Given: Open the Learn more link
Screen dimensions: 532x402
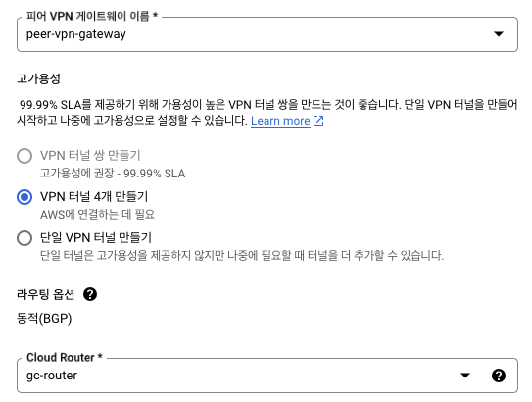Looking at the screenshot, I should pyautogui.click(x=280, y=121).
